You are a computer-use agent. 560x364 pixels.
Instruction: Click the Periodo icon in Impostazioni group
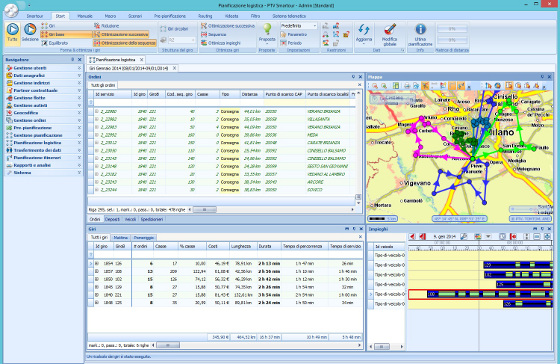tap(283, 43)
